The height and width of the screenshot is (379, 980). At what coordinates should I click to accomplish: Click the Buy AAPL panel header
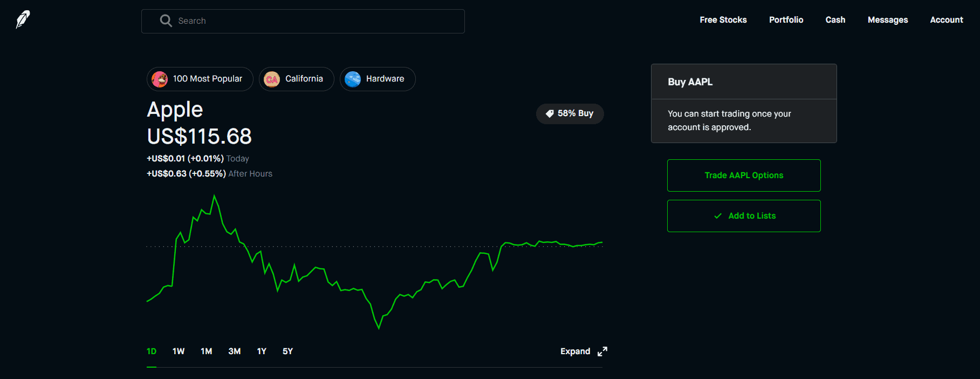(744, 82)
